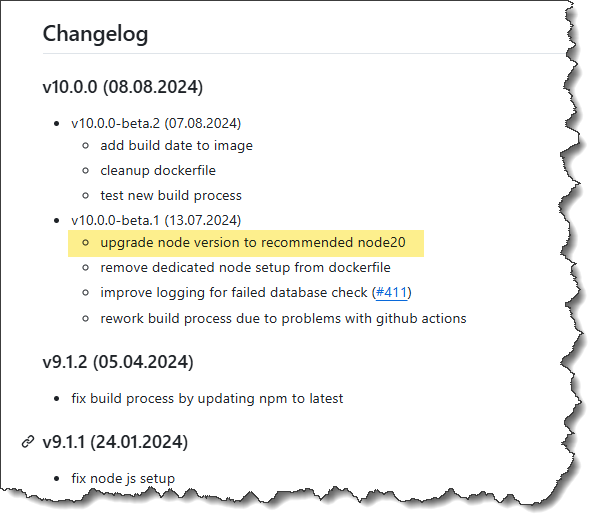Select the v9.1.1 (24.01.2024) heading text
Viewport: 604px width, 529px height.
point(115,441)
